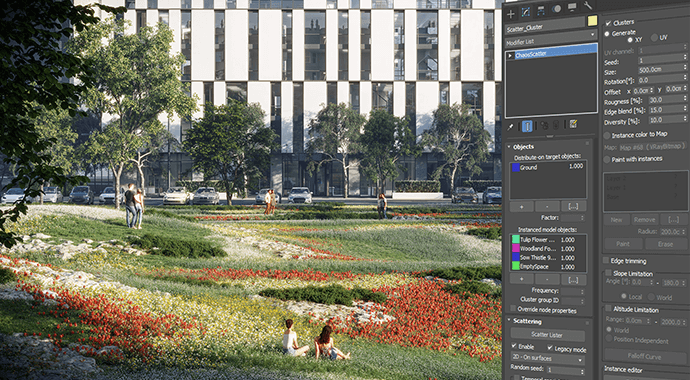The height and width of the screenshot is (380, 690).
Task: Click the Size spinner arrows
Action: [x=685, y=67]
